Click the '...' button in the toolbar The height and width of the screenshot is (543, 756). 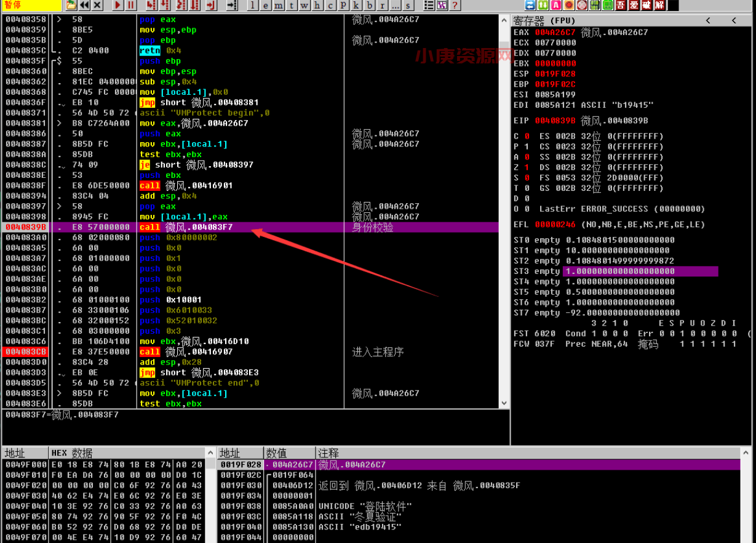point(395,6)
